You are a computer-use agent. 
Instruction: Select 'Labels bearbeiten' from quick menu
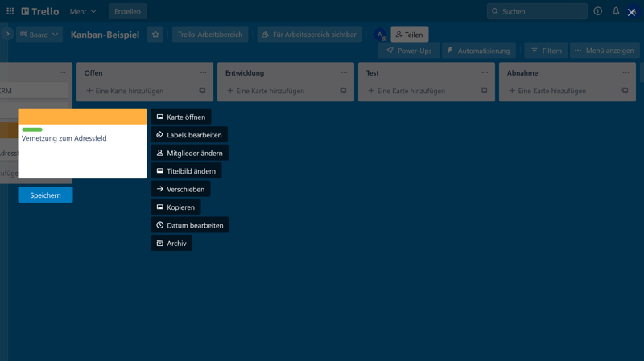(189, 135)
